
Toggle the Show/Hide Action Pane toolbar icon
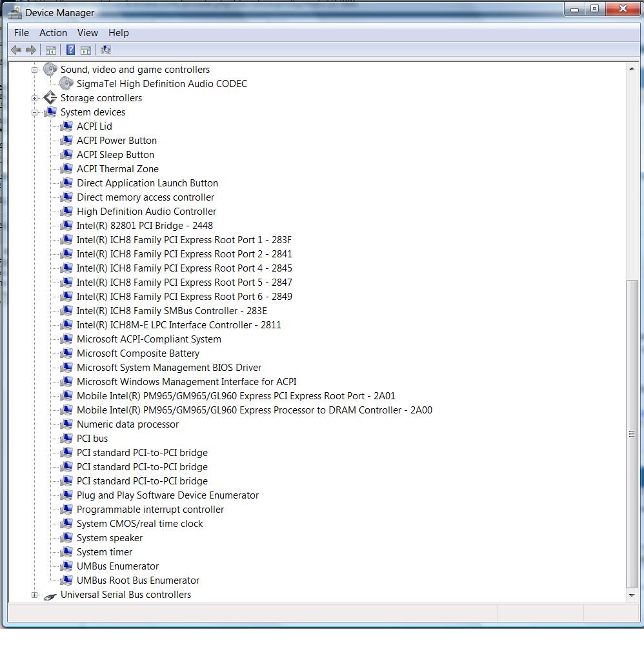tap(86, 50)
